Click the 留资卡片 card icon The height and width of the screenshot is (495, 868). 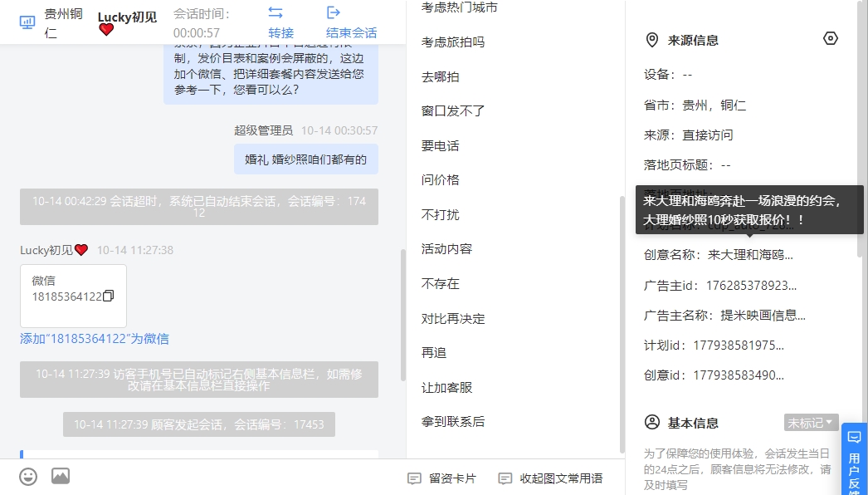[x=414, y=478]
